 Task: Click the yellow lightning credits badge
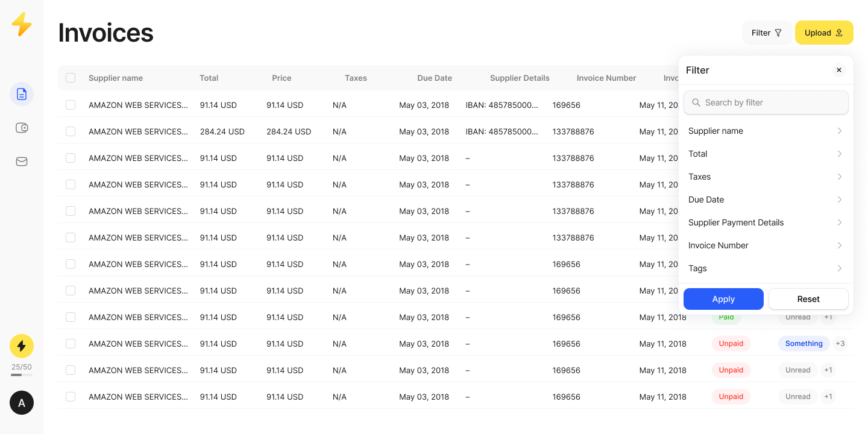click(x=22, y=346)
